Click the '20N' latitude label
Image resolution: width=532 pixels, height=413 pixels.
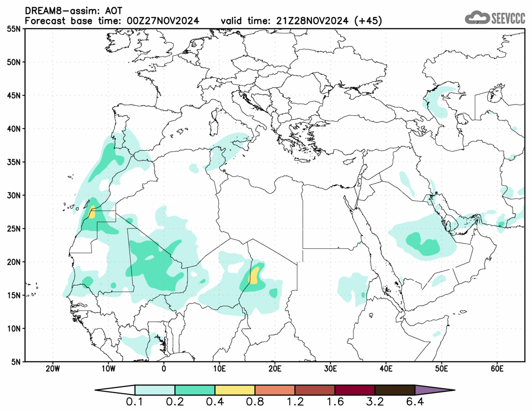tap(14, 262)
